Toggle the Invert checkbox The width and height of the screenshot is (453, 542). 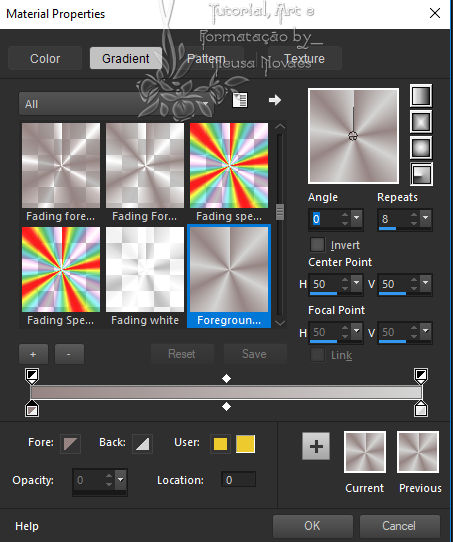pyautogui.click(x=318, y=245)
